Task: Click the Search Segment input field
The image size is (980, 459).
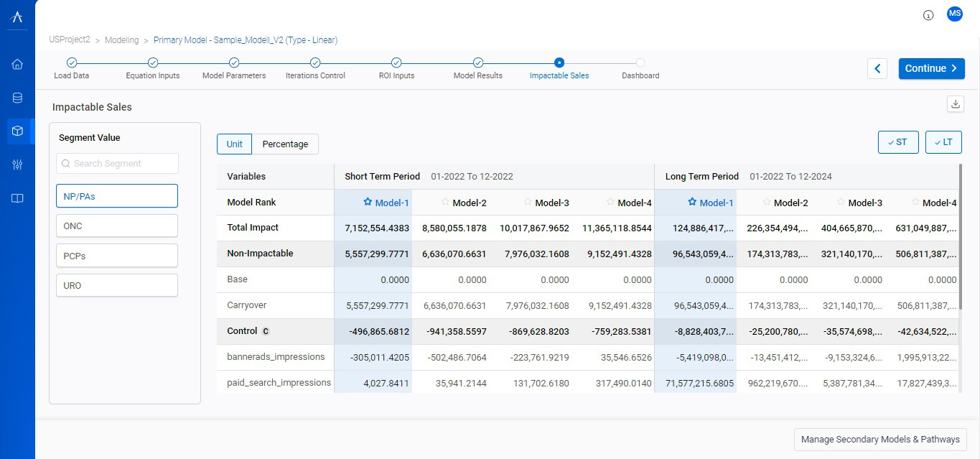Action: pyautogui.click(x=117, y=163)
